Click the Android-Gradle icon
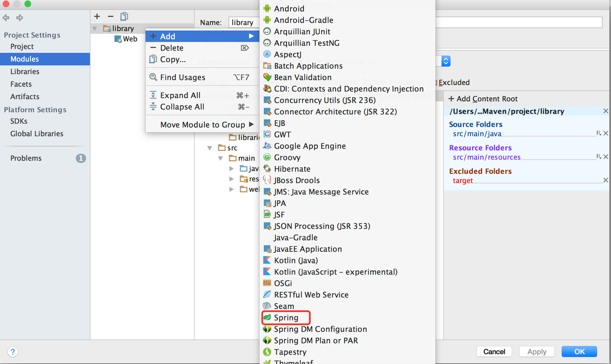This screenshot has width=611, height=364. click(x=267, y=20)
